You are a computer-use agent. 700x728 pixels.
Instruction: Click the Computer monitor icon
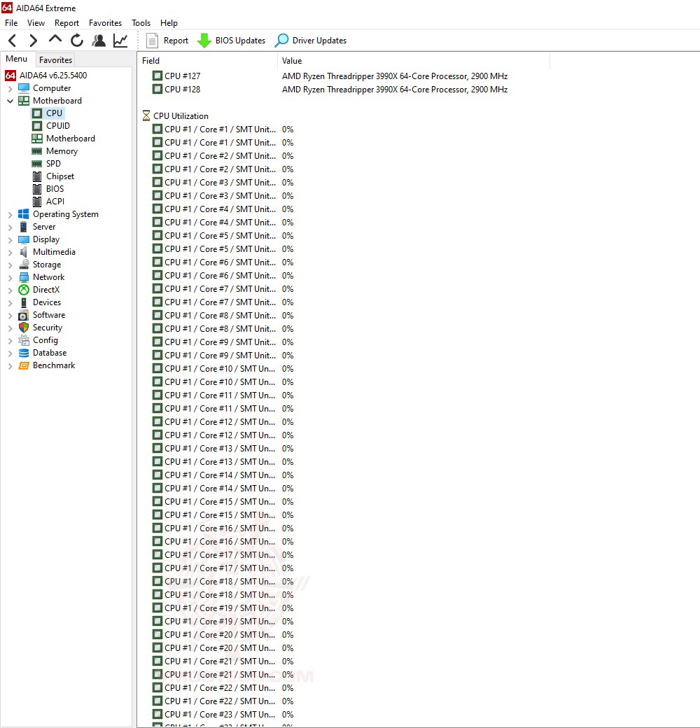[x=24, y=88]
